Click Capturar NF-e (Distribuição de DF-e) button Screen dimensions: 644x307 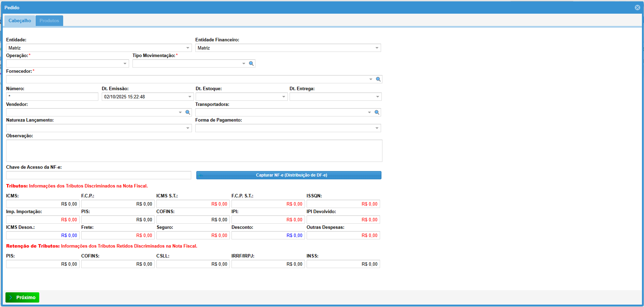(x=289, y=175)
